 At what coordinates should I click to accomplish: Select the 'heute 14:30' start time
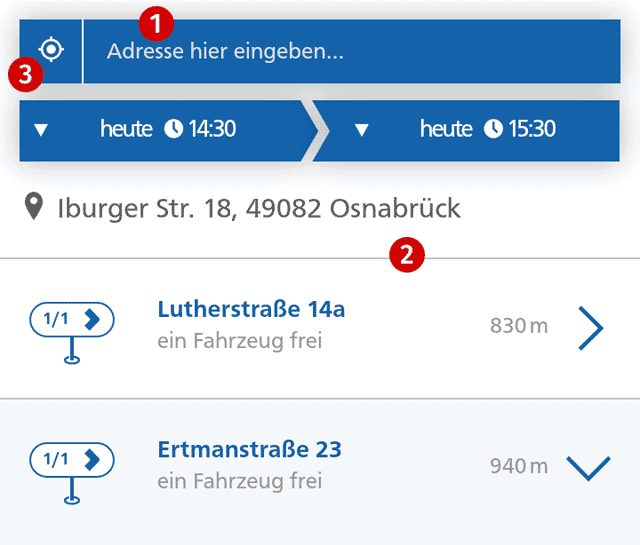click(x=167, y=129)
